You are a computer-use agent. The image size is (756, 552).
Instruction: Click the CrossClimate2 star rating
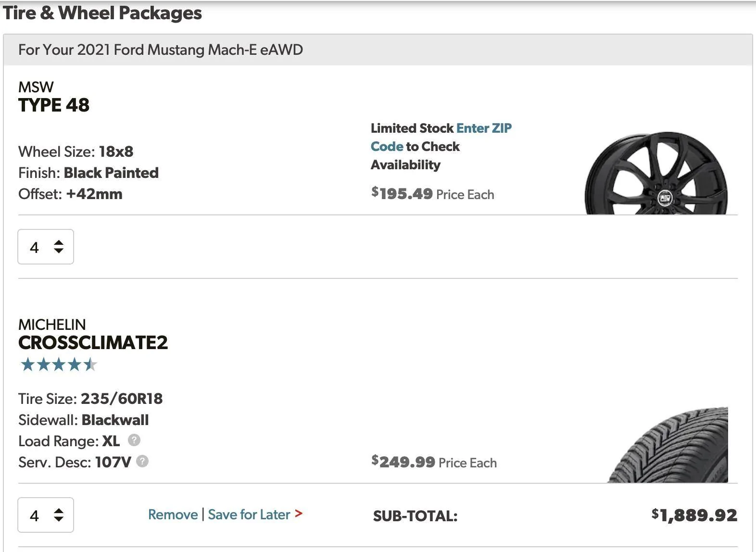58,364
